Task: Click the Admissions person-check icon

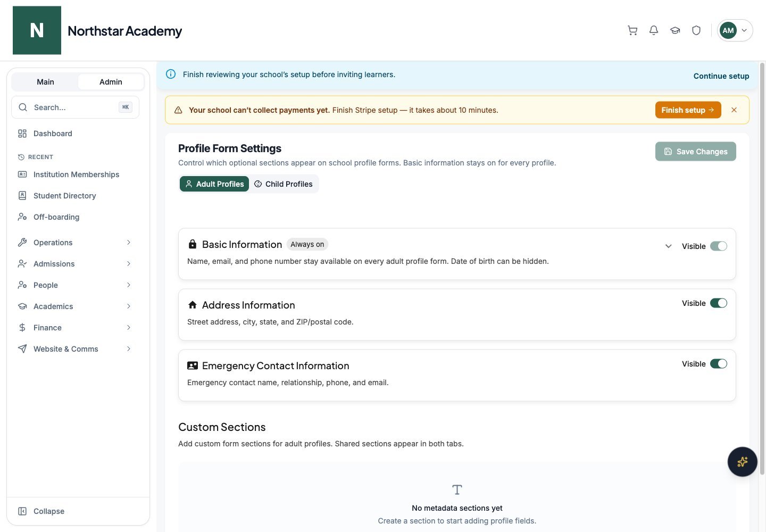Action: [x=22, y=264]
